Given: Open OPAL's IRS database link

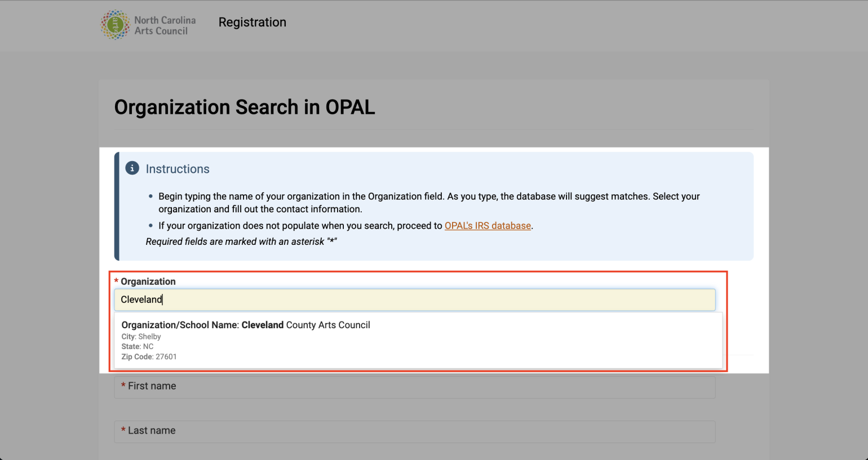Looking at the screenshot, I should point(488,225).
